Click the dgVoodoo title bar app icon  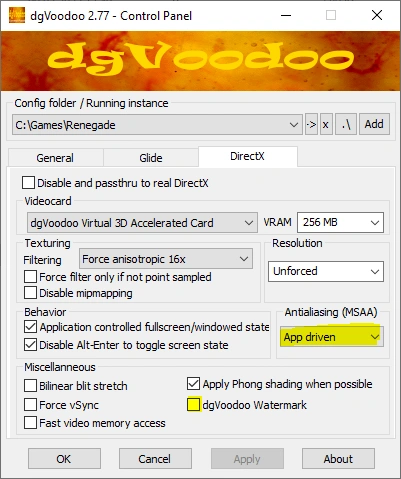[16, 15]
